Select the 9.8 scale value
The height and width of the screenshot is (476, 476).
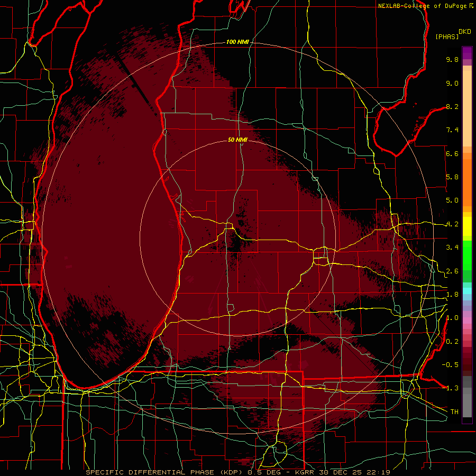tap(452, 59)
